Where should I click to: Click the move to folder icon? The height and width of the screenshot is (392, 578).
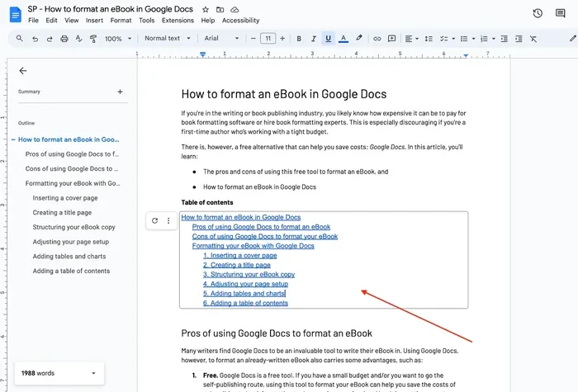coord(220,10)
